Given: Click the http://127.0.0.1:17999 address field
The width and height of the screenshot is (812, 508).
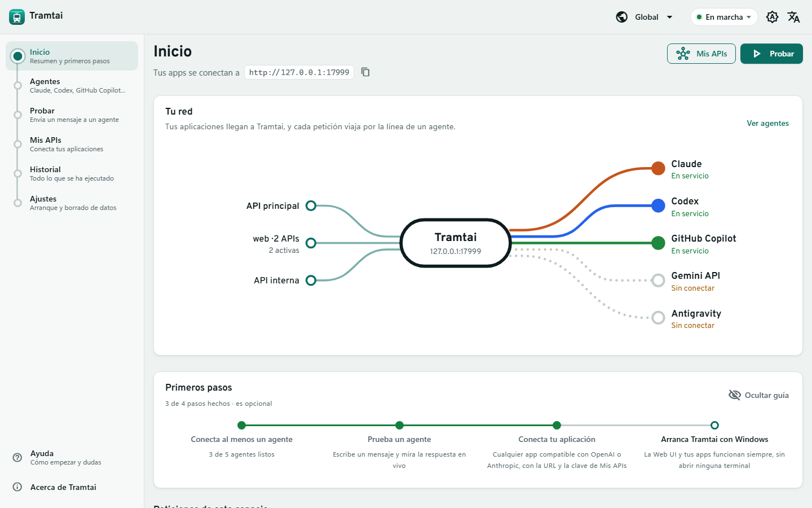Looking at the screenshot, I should click(x=299, y=72).
